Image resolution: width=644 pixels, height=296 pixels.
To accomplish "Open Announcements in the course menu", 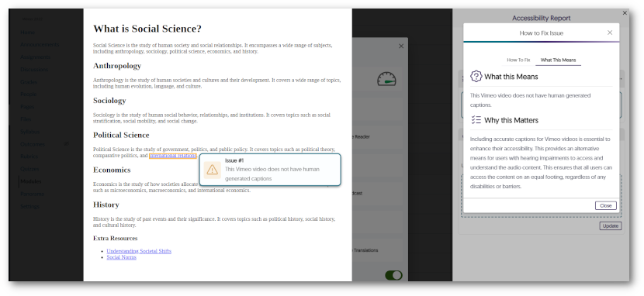I will 40,44.
